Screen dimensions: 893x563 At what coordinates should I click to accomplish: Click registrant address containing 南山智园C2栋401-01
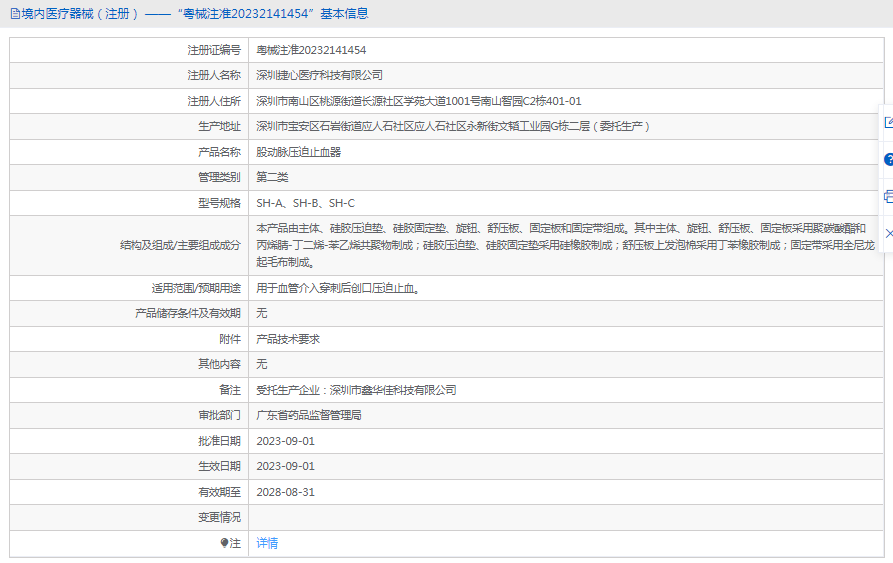pos(419,101)
